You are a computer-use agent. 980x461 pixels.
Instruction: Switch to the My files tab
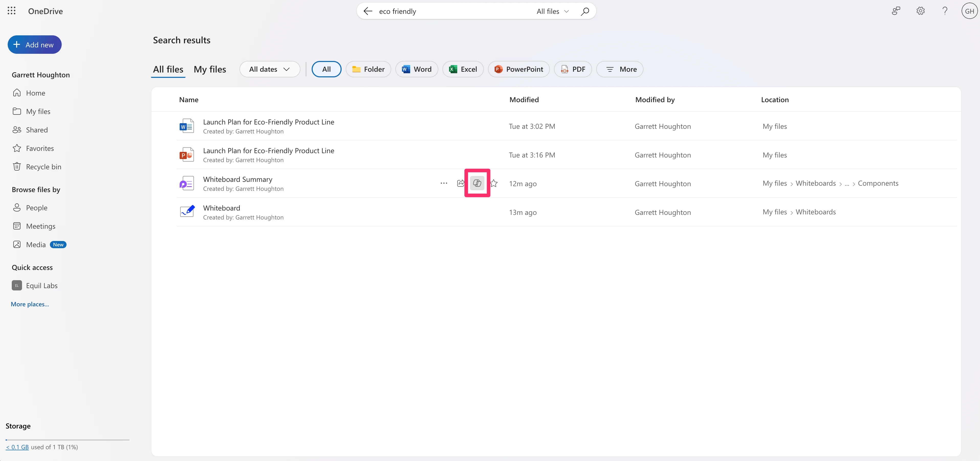click(210, 69)
